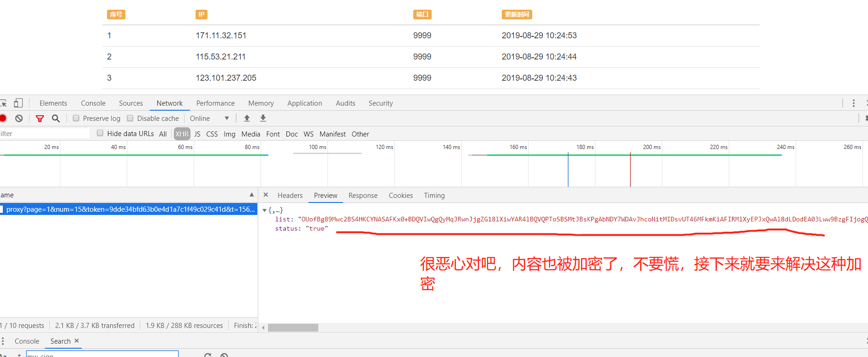Enable Disable cache checkbox

(130, 118)
